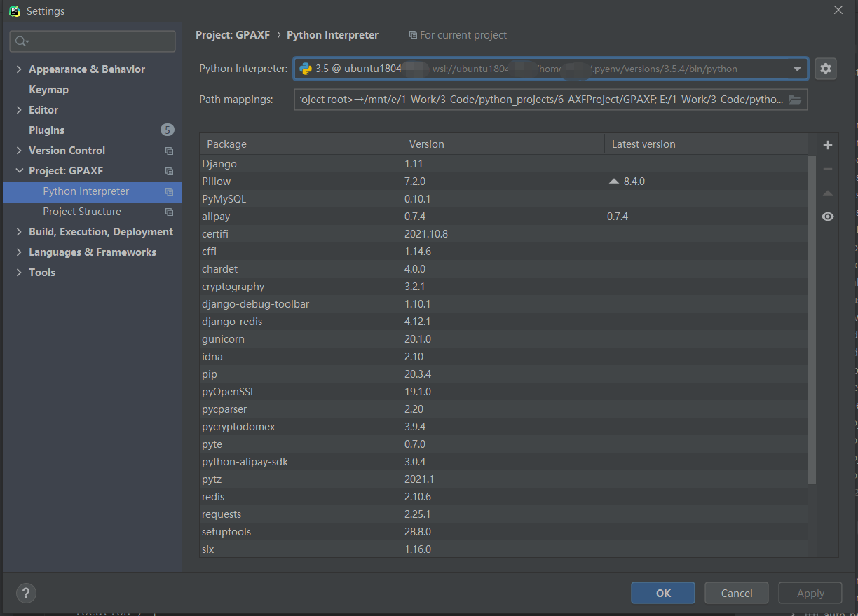Select the certifi package row
The width and height of the screenshot is (858, 616).
pyautogui.click(x=503, y=234)
